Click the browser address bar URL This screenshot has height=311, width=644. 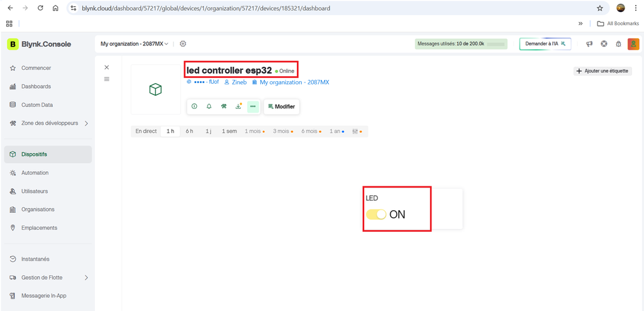click(206, 8)
